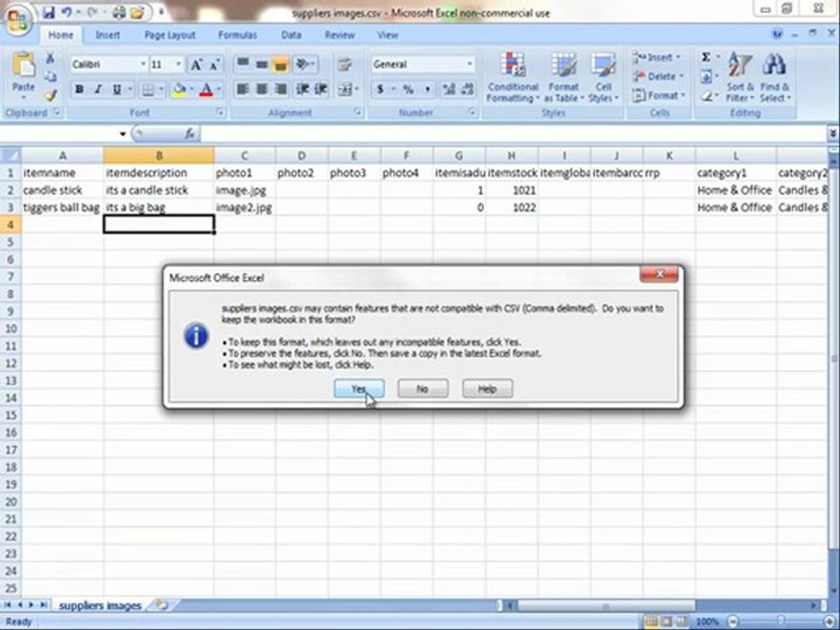The height and width of the screenshot is (630, 840).
Task: Click No in the Excel dialog
Action: tap(423, 388)
